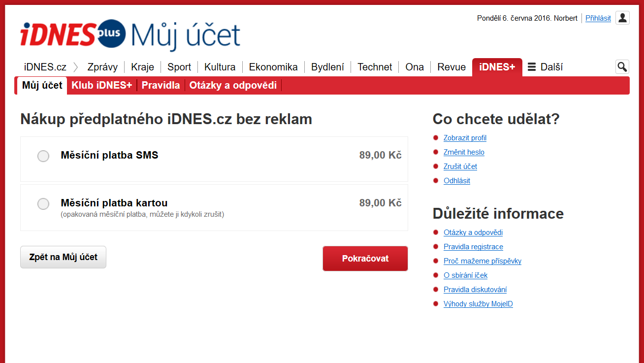Open the Bydlení section
Image resolution: width=644 pixels, height=363 pixels.
(327, 67)
